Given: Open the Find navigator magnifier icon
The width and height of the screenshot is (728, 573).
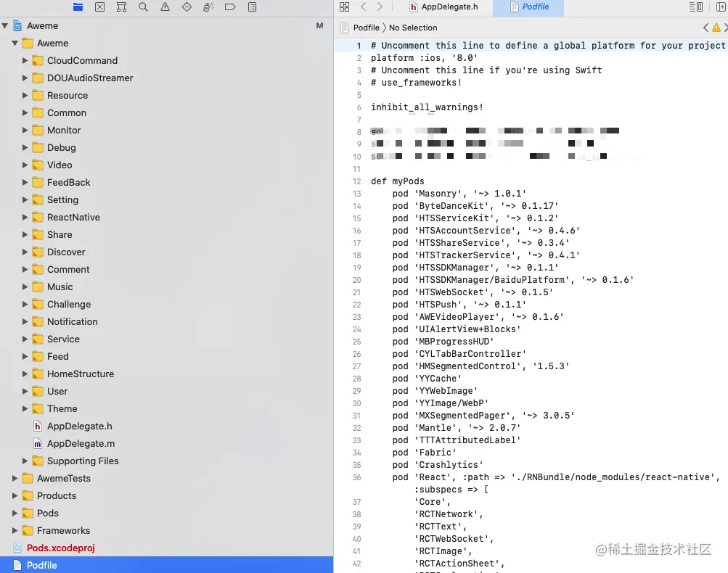Looking at the screenshot, I should (144, 7).
